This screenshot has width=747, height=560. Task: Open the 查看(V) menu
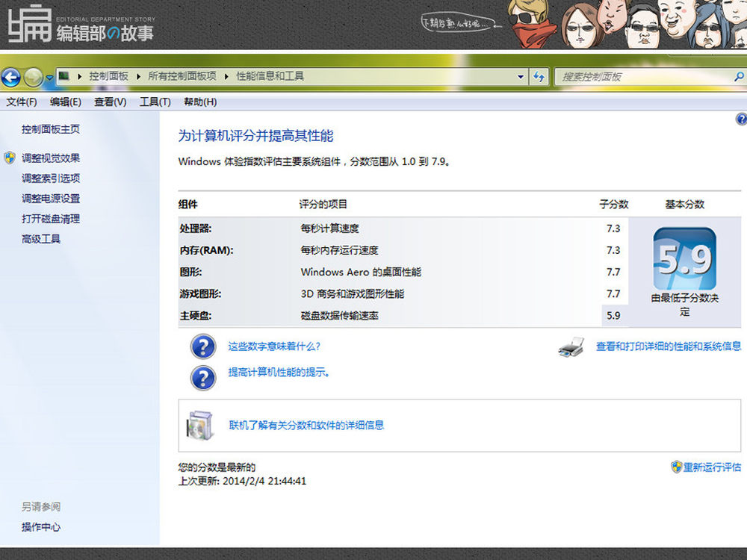pos(110,102)
